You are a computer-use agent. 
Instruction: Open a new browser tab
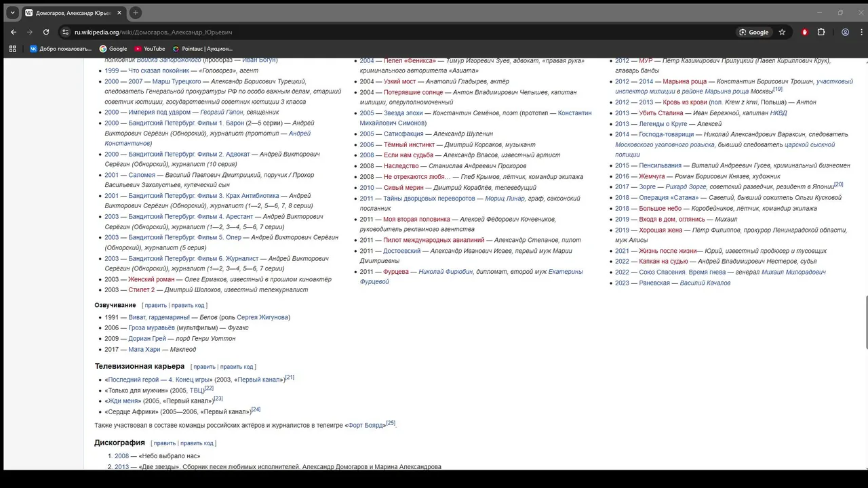click(x=136, y=13)
